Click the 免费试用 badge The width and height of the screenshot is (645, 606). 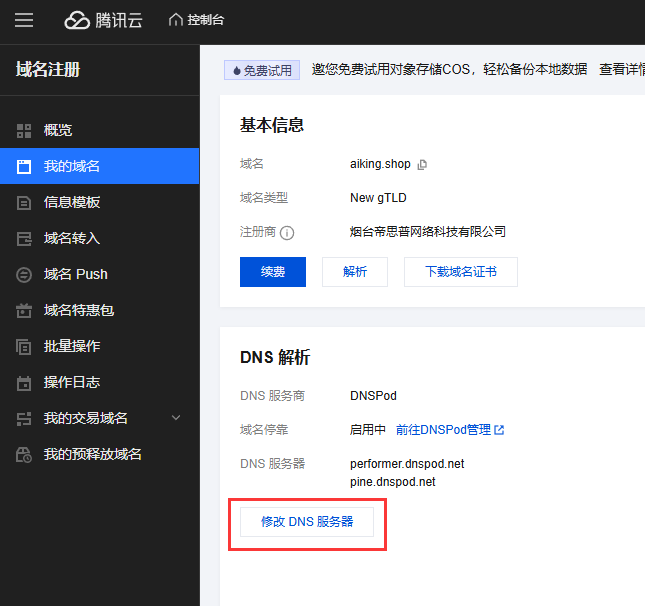pyautogui.click(x=262, y=70)
